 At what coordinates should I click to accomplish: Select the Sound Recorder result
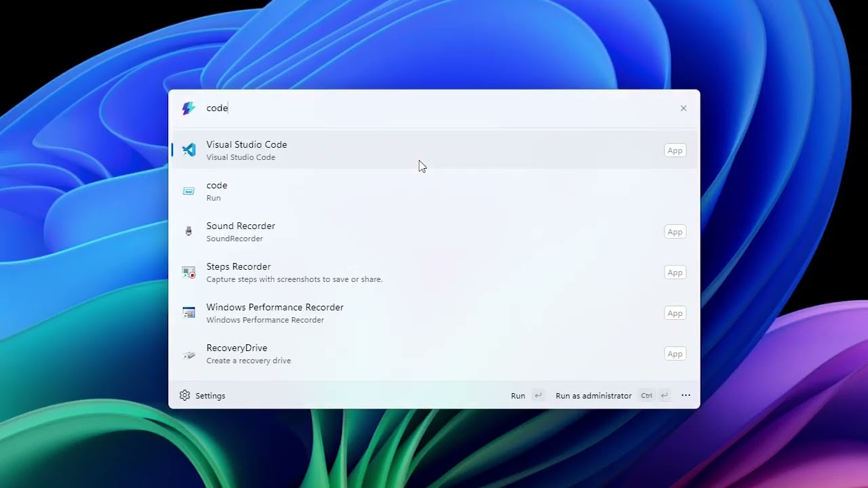pyautogui.click(x=240, y=226)
